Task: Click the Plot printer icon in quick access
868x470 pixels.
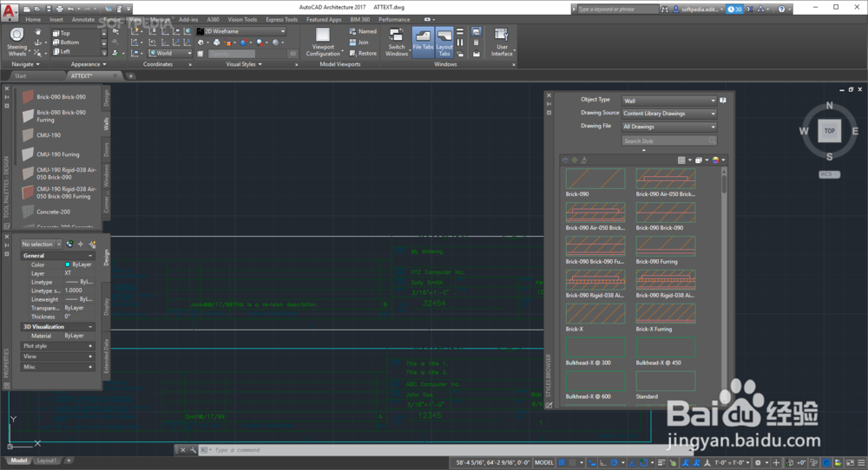Action: tap(59, 9)
